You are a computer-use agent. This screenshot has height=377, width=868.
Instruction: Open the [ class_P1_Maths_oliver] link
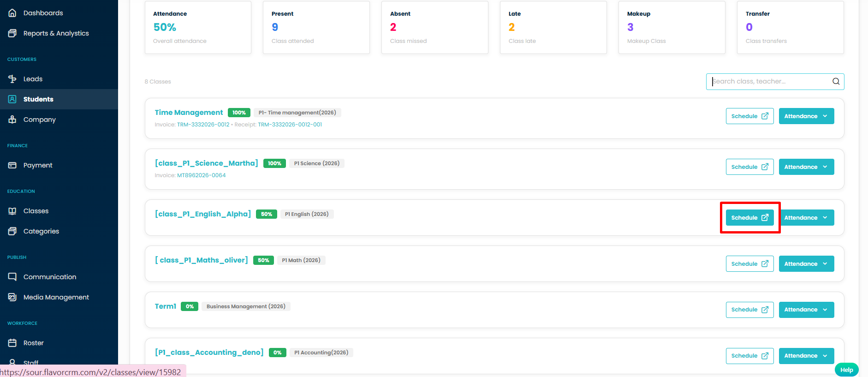(201, 260)
